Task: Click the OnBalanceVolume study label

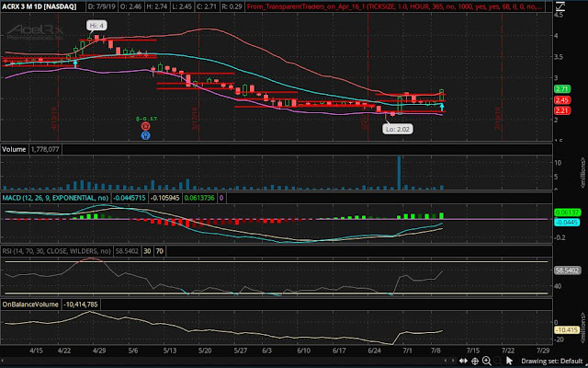Action: click(30, 305)
